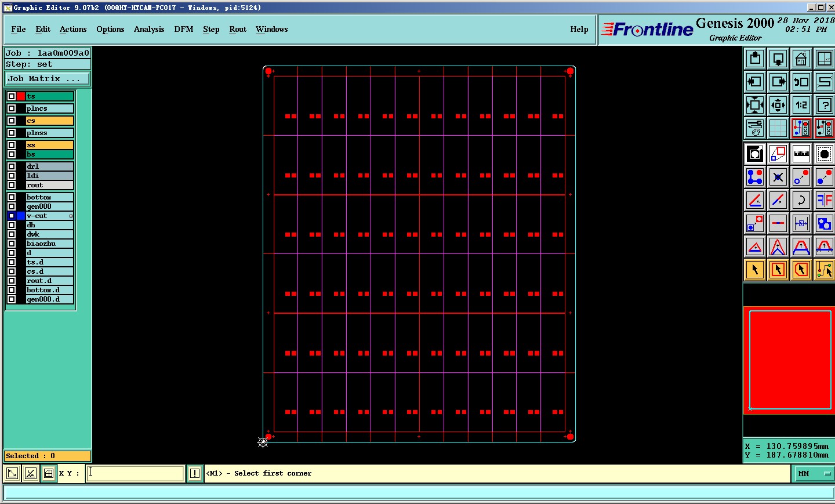Click the exclamation mark icon beside XY field
The width and height of the screenshot is (835, 504).
pyautogui.click(x=195, y=473)
